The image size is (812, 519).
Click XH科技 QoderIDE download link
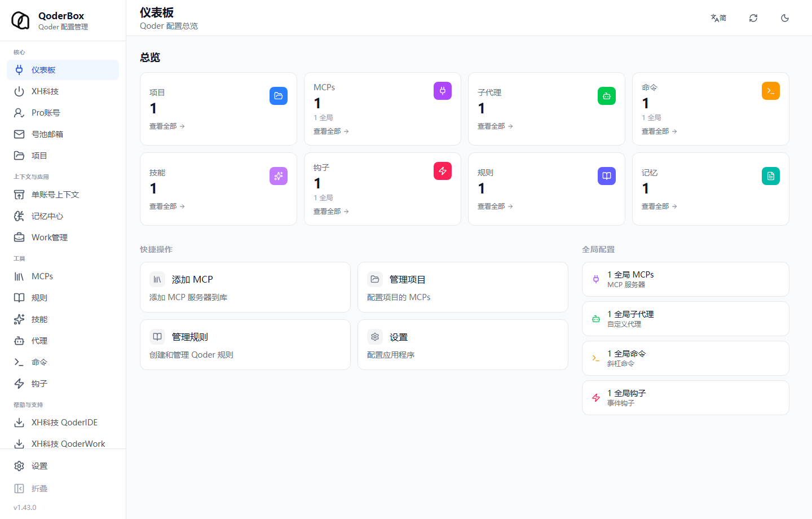(63, 423)
